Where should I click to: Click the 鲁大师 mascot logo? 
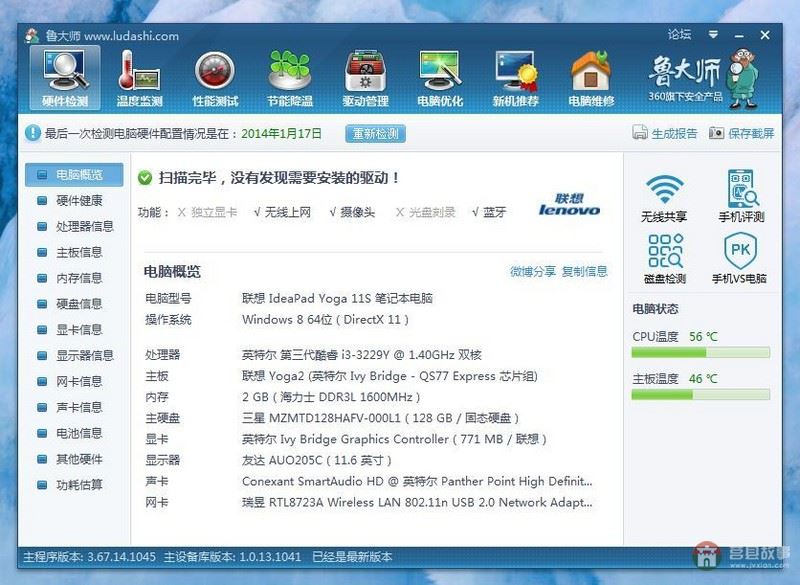coord(743,78)
